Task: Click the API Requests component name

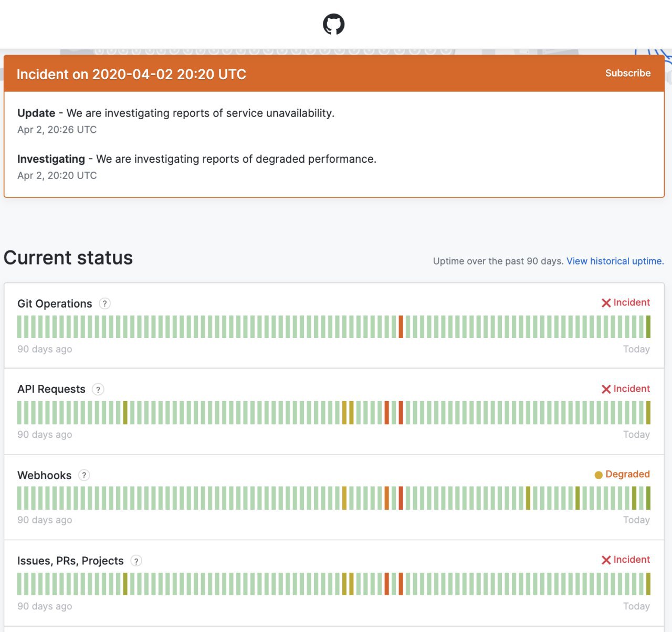Action: [x=51, y=389]
